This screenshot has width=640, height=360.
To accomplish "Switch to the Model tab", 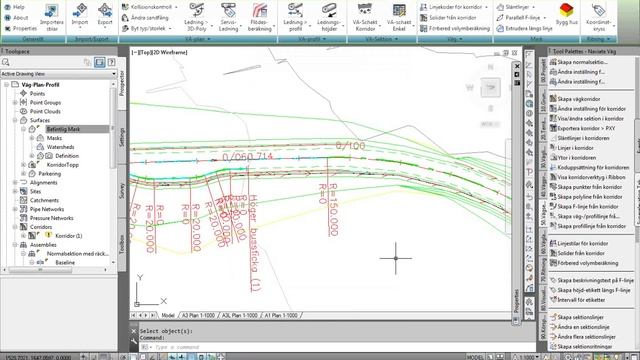I will click(x=168, y=315).
